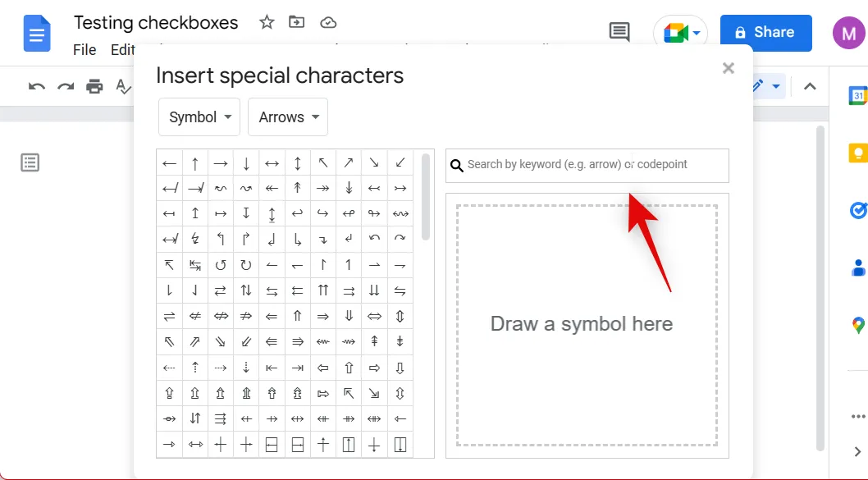Click the undo toolbar icon
The image size is (868, 480).
point(37,86)
